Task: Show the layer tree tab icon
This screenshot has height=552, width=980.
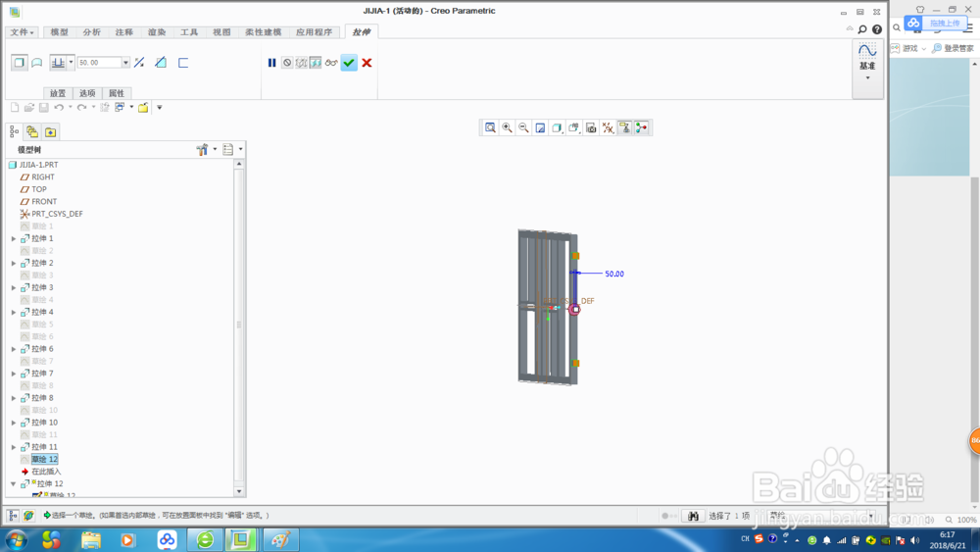Action: pos(32,132)
